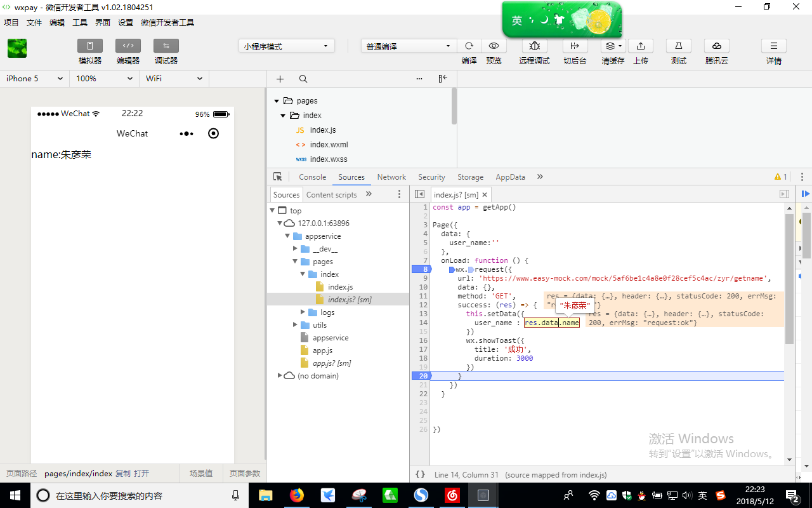Image resolution: width=812 pixels, height=508 pixels.
Task: Collapse the pages folder in editor tree
Action: pos(277,101)
